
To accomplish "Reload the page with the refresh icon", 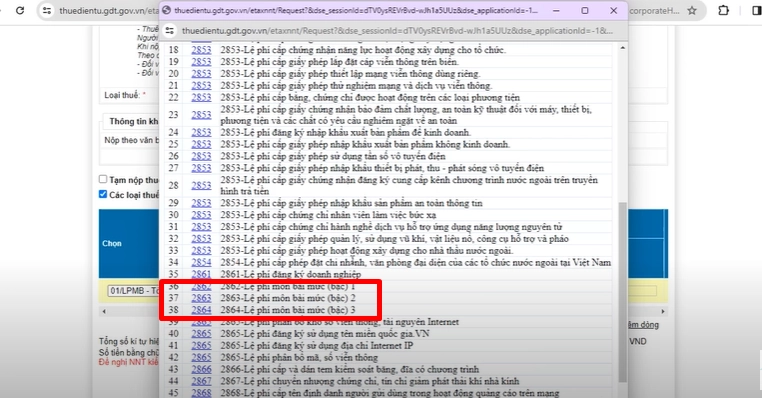I will pos(20,10).
